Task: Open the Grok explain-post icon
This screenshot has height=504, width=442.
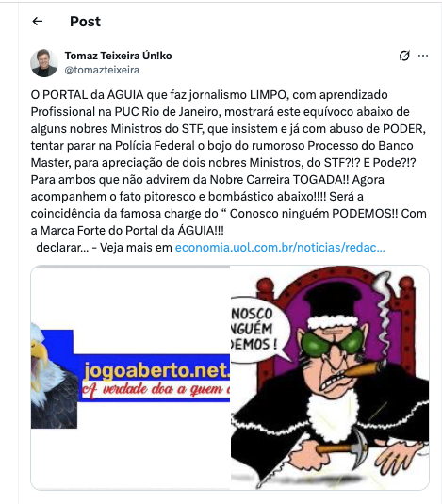Action: pos(404,56)
